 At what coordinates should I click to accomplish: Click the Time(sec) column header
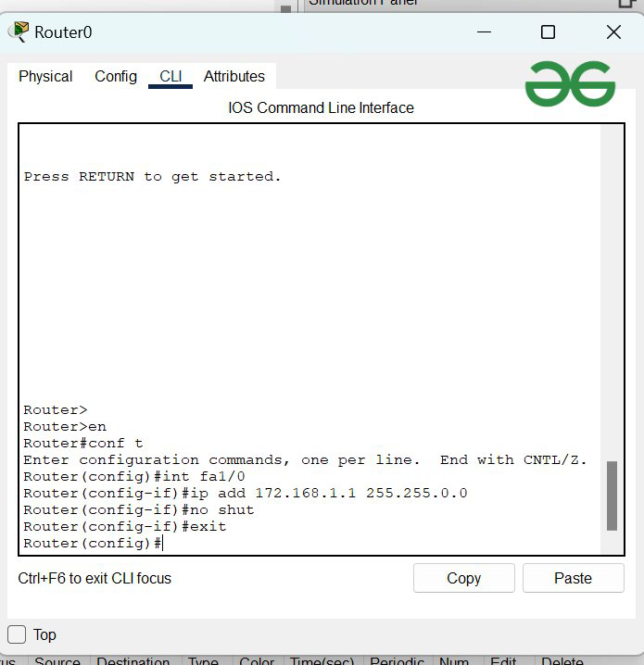pyautogui.click(x=323, y=661)
